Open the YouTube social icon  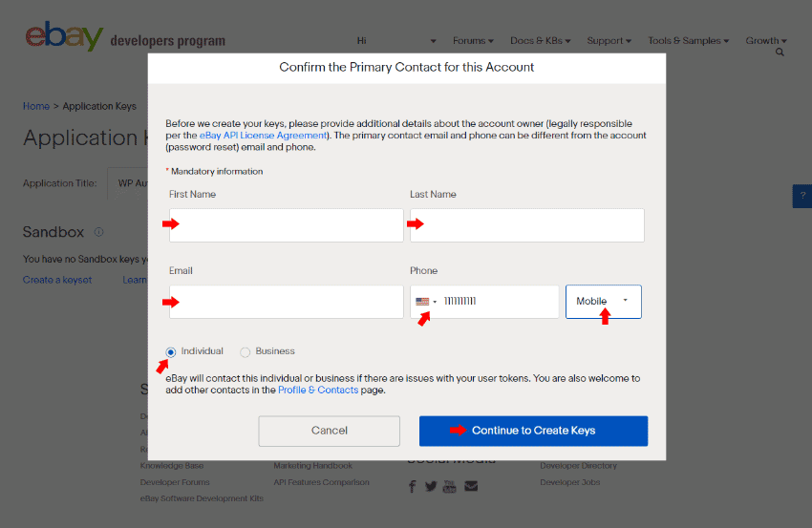[450, 486]
